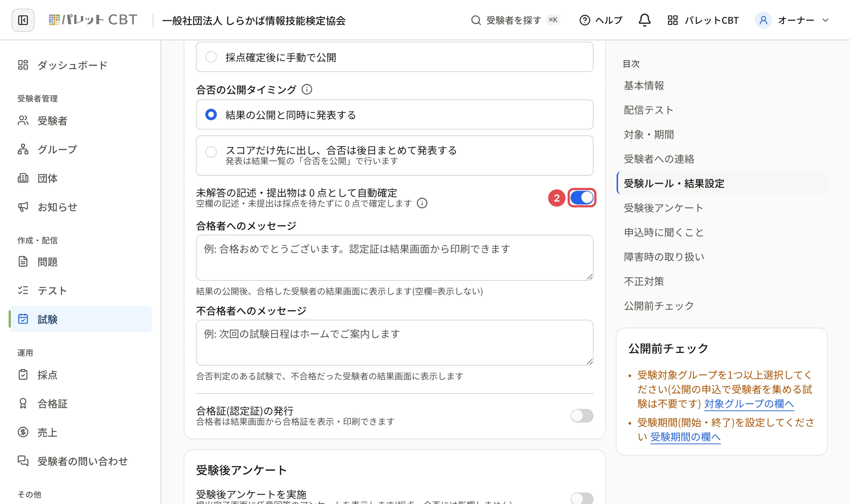Image resolution: width=850 pixels, height=504 pixels.
Task: Click the グループ hierarchy icon
Action: [23, 149]
